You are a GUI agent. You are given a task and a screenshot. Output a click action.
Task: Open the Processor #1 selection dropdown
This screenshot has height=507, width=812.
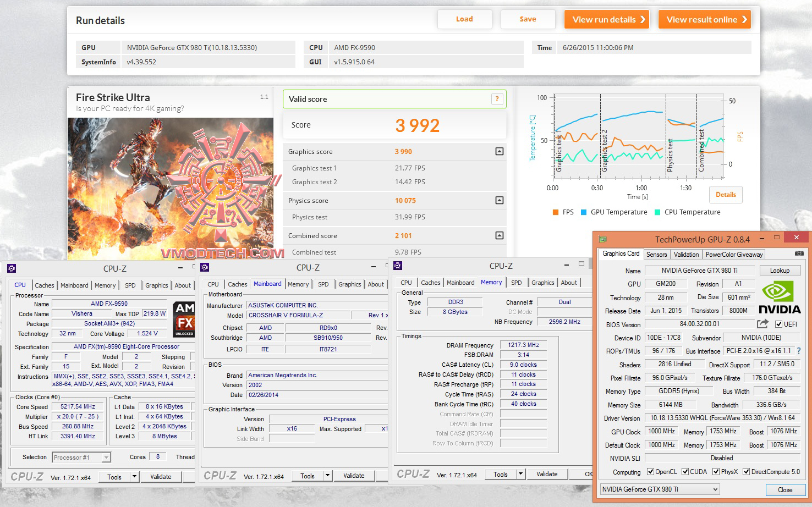click(x=81, y=457)
